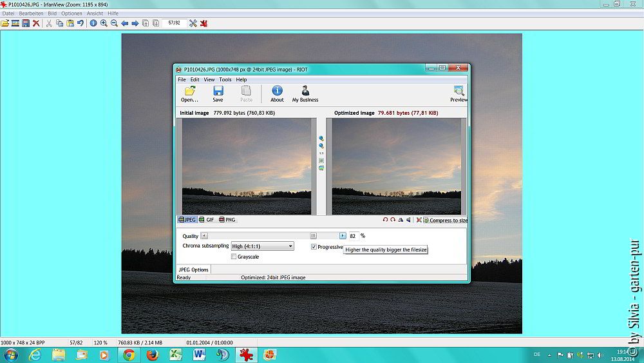Click the Preview icon in RIOT
Viewport: 644px width, 363px height.
pos(459,93)
